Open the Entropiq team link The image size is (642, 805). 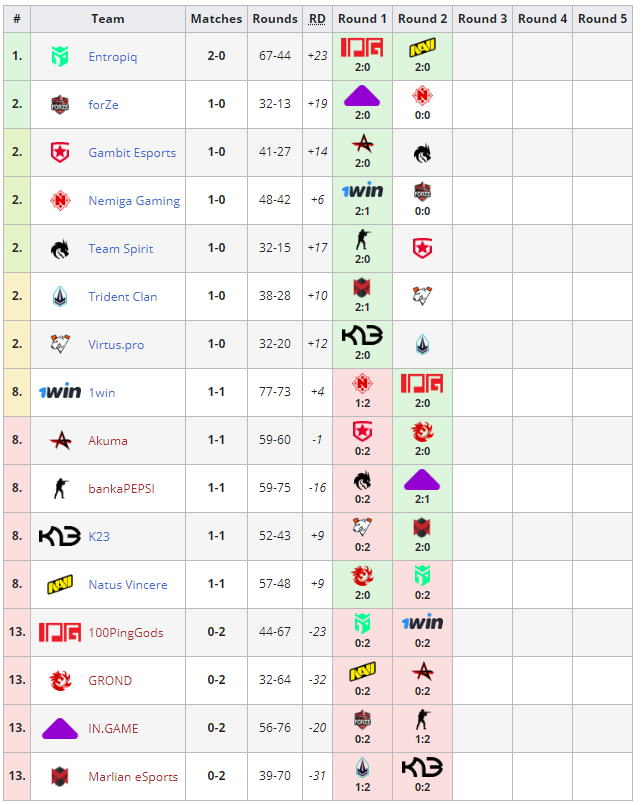[113, 57]
